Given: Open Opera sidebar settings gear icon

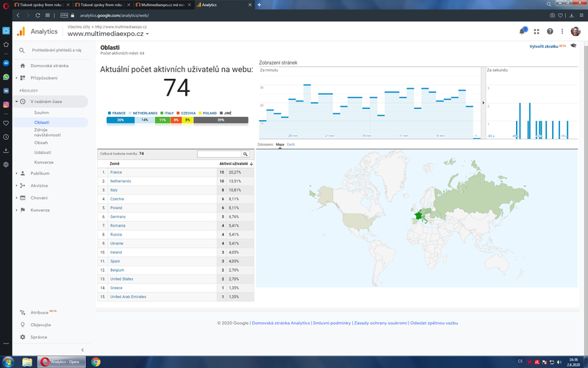Looking at the screenshot, I should tap(6, 164).
